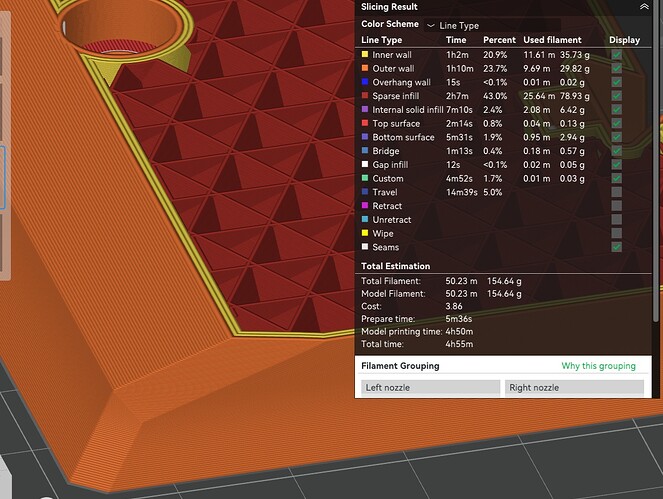
Task: Click the Used filament column header
Action: pyautogui.click(x=552, y=40)
